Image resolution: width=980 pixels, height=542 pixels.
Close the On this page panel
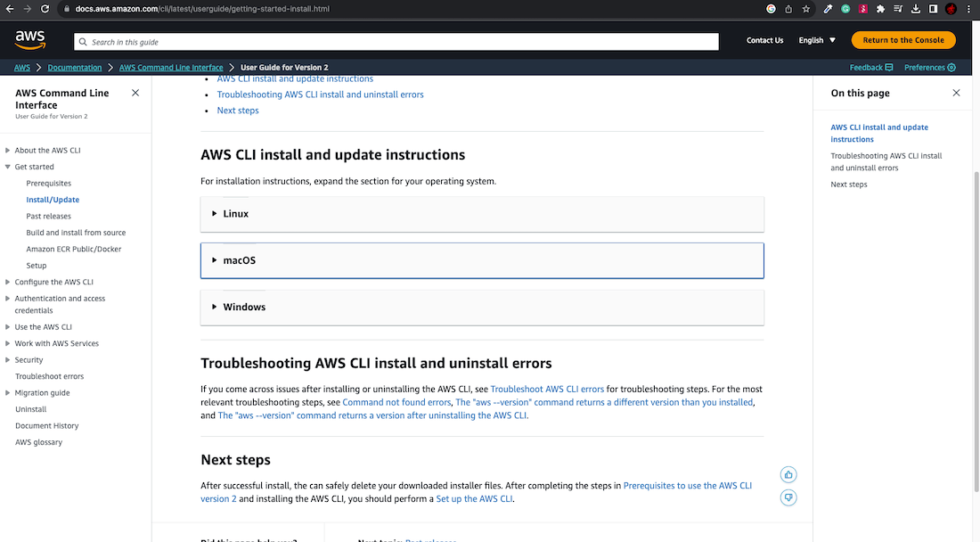coord(956,93)
